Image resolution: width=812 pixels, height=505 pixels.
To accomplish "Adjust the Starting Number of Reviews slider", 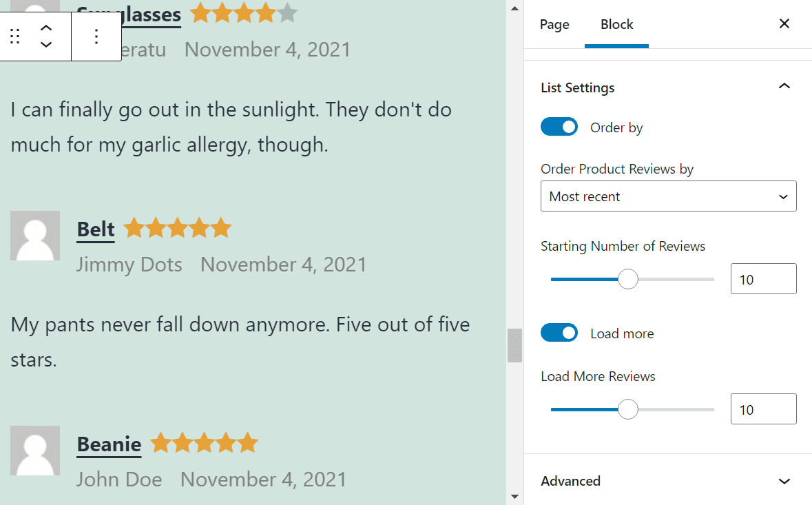I will [x=627, y=279].
